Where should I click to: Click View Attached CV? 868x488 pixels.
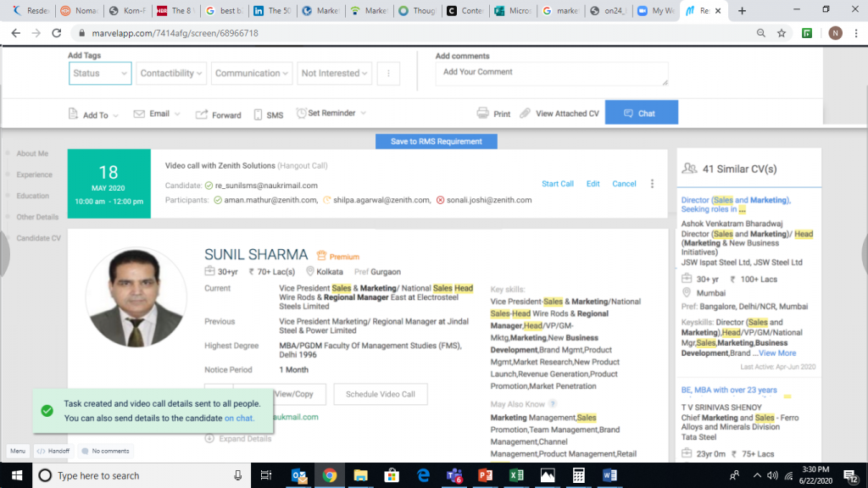(559, 114)
